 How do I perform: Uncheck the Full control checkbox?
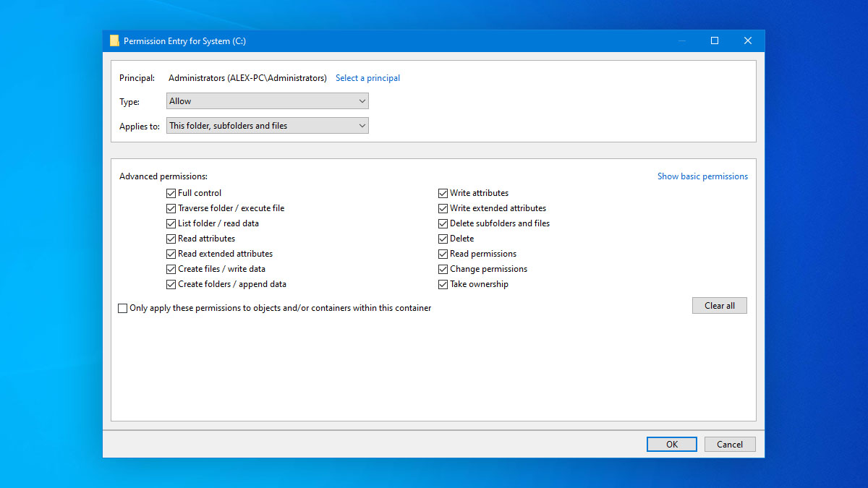pos(171,193)
